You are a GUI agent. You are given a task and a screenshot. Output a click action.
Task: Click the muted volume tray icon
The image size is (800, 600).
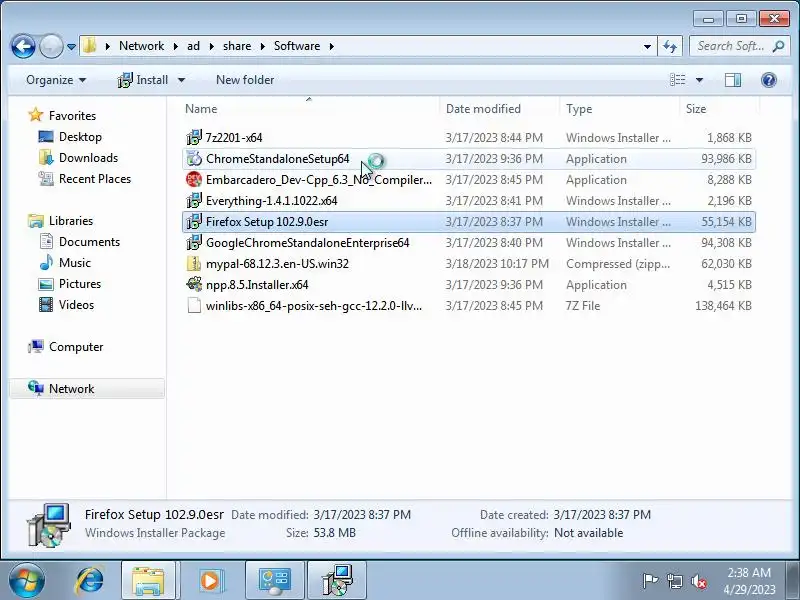pos(698,581)
